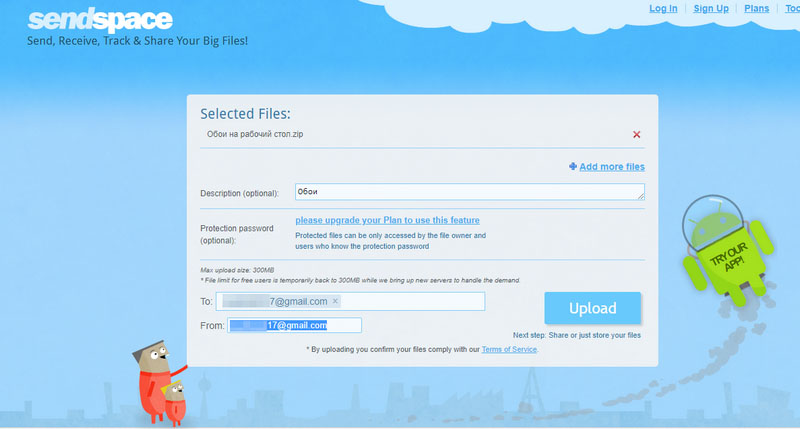Click the Upload button
800x429 pixels.
592,308
